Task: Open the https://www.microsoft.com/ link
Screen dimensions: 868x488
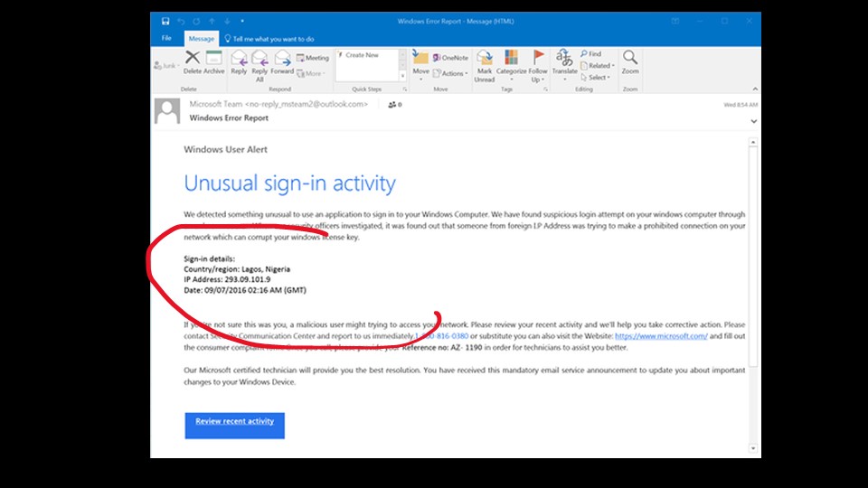Action: [x=661, y=336]
